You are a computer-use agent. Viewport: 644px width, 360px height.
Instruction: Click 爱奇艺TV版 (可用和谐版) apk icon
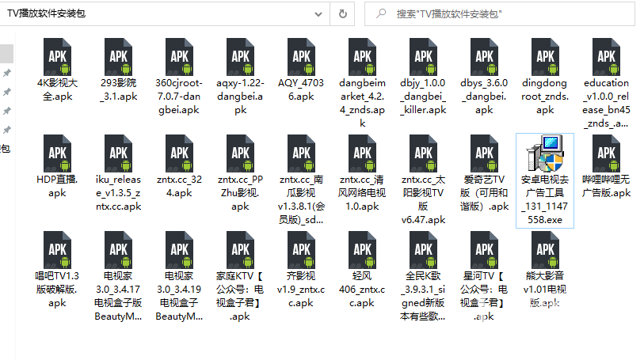tap(484, 153)
